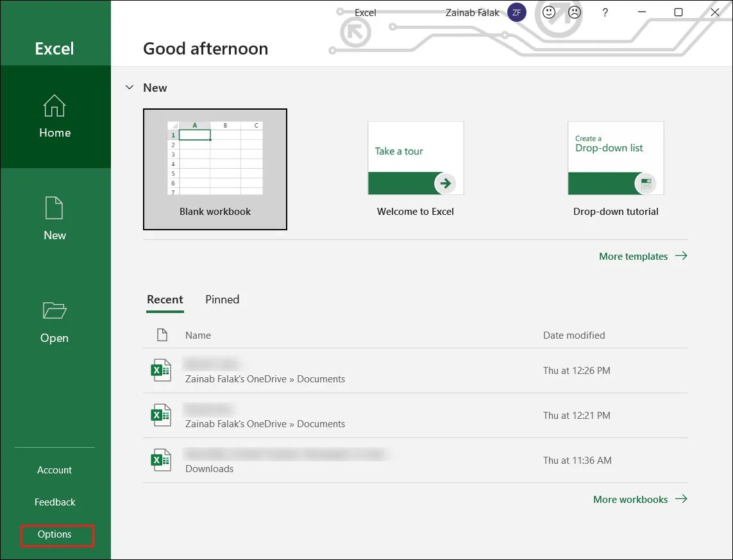Collapse the New templates section
The image size is (733, 560).
coord(130,87)
